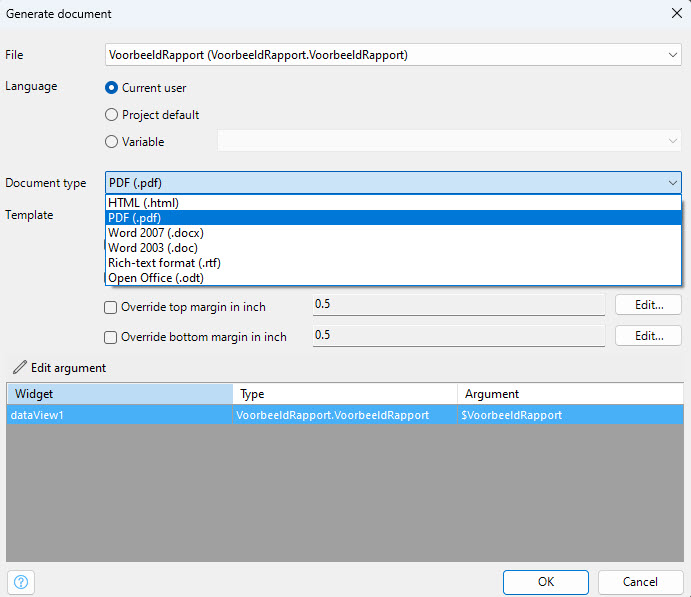Viewport: 691px width, 597px height.
Task: Open the File dropdown
Action: [x=673, y=55]
